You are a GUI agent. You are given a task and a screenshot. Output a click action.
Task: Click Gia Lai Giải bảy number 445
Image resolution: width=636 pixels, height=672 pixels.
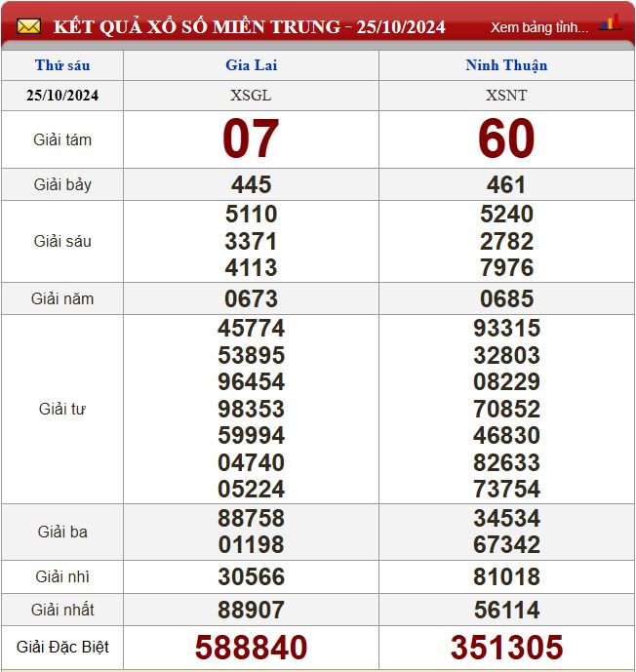[x=251, y=184]
